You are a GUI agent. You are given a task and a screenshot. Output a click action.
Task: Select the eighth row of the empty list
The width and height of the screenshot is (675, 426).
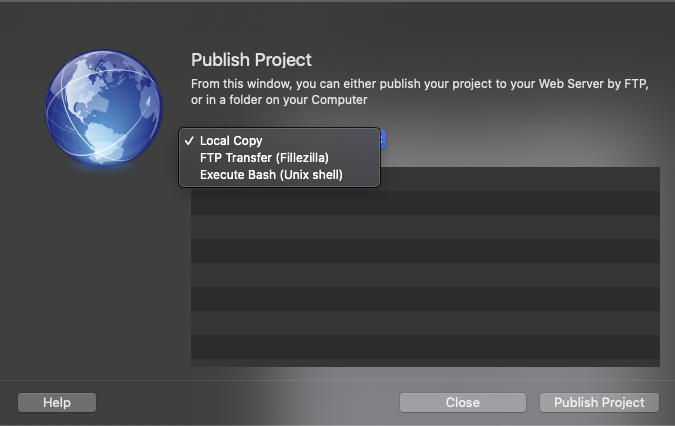[x=425, y=347]
